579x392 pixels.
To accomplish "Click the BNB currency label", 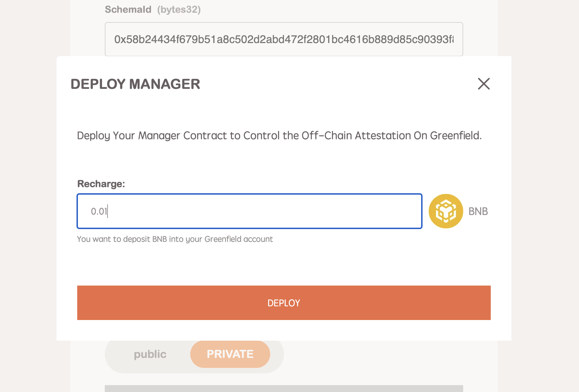I will click(x=478, y=211).
